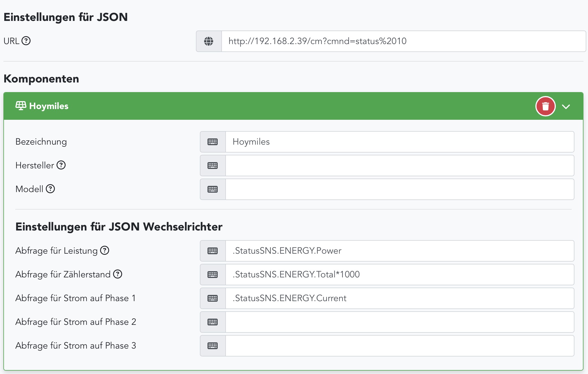Click the empty Modell input field

click(x=399, y=189)
